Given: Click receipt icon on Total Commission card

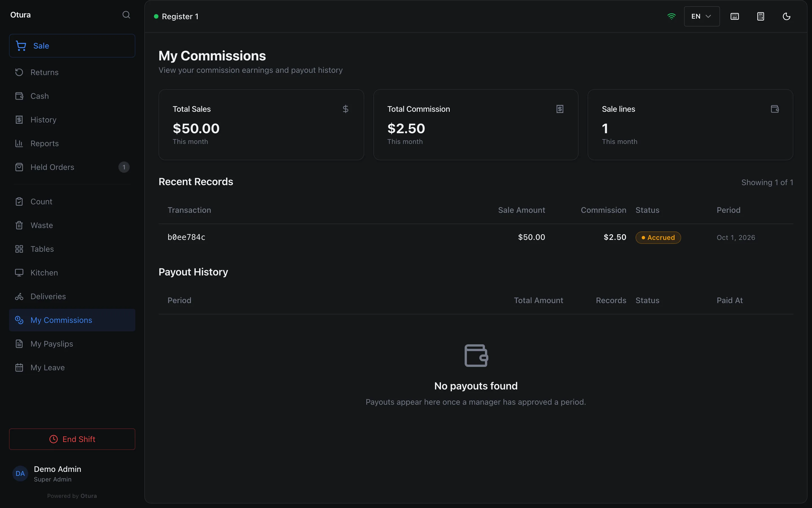Looking at the screenshot, I should (560, 109).
